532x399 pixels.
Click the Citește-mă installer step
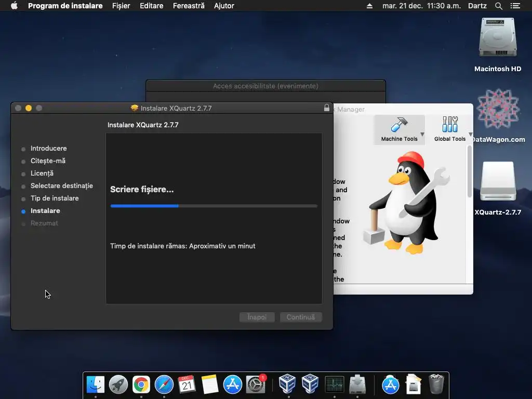tap(48, 161)
